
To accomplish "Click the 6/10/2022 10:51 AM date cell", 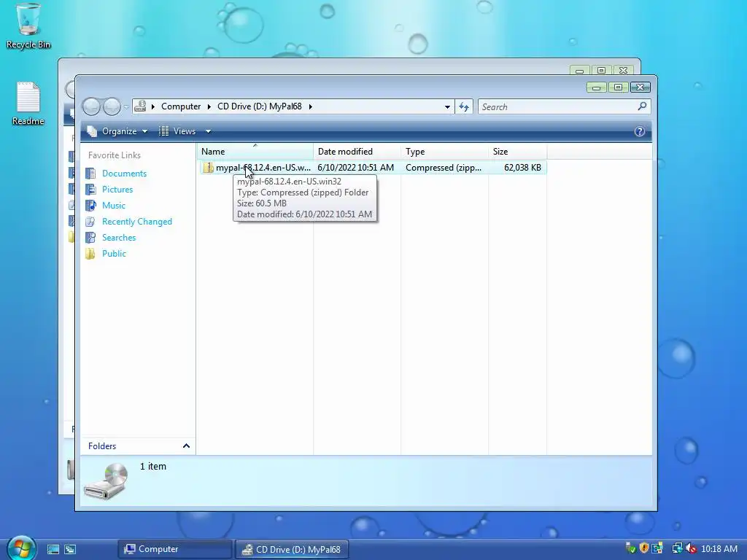I will tap(355, 168).
